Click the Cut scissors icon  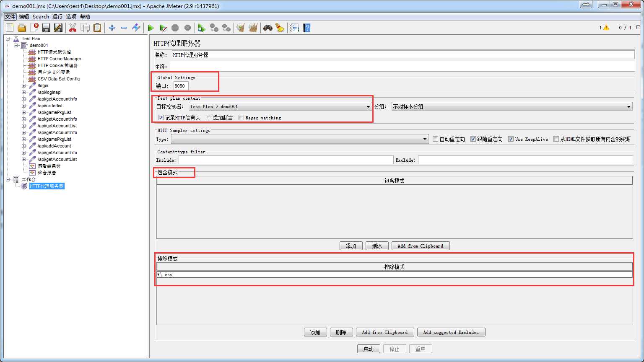point(73,28)
